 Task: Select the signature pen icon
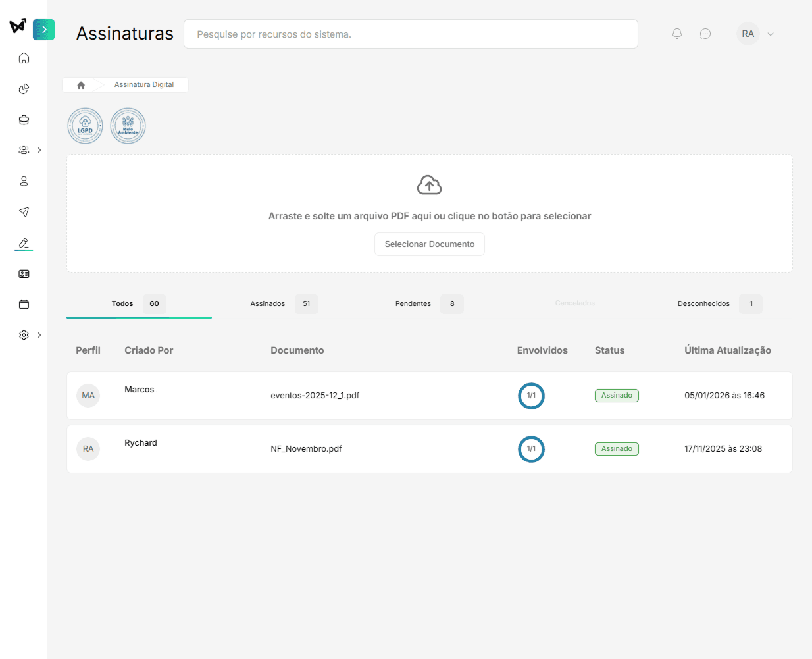pos(24,243)
